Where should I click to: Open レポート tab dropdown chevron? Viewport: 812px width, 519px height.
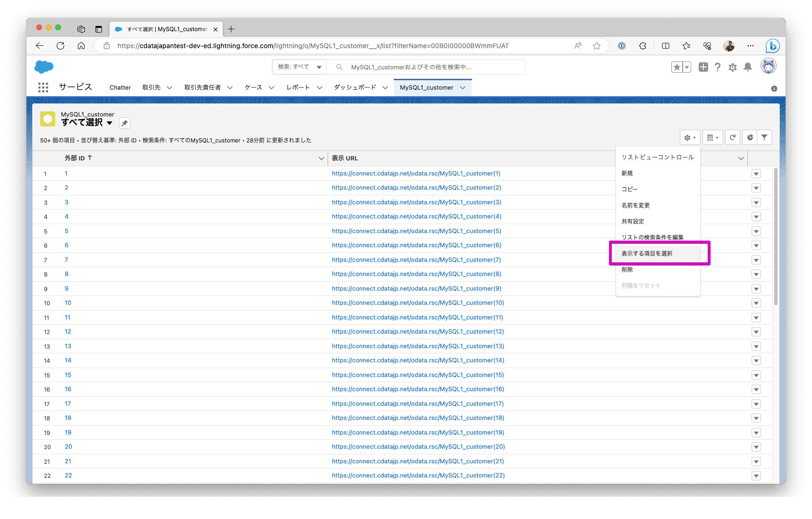click(x=320, y=88)
